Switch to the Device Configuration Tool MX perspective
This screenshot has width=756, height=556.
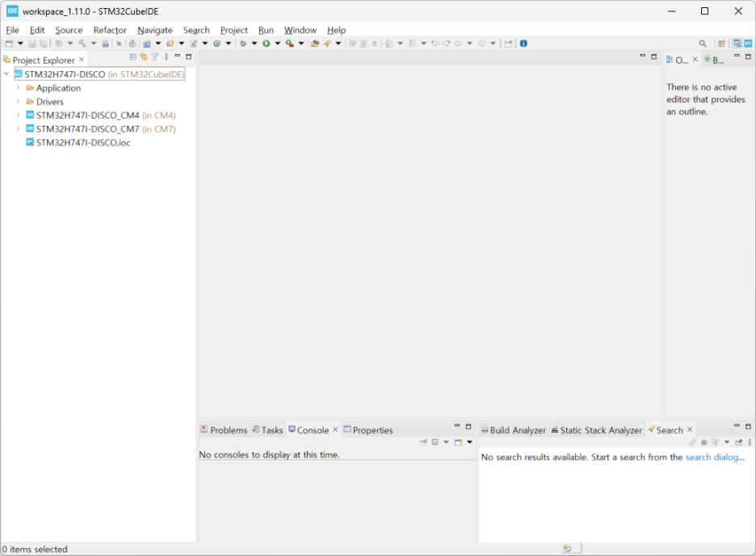(x=748, y=44)
